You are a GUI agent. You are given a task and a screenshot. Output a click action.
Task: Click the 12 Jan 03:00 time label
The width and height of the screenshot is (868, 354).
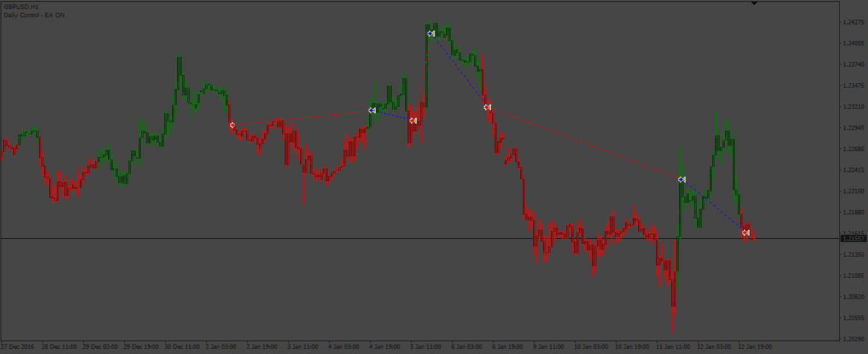715,347
